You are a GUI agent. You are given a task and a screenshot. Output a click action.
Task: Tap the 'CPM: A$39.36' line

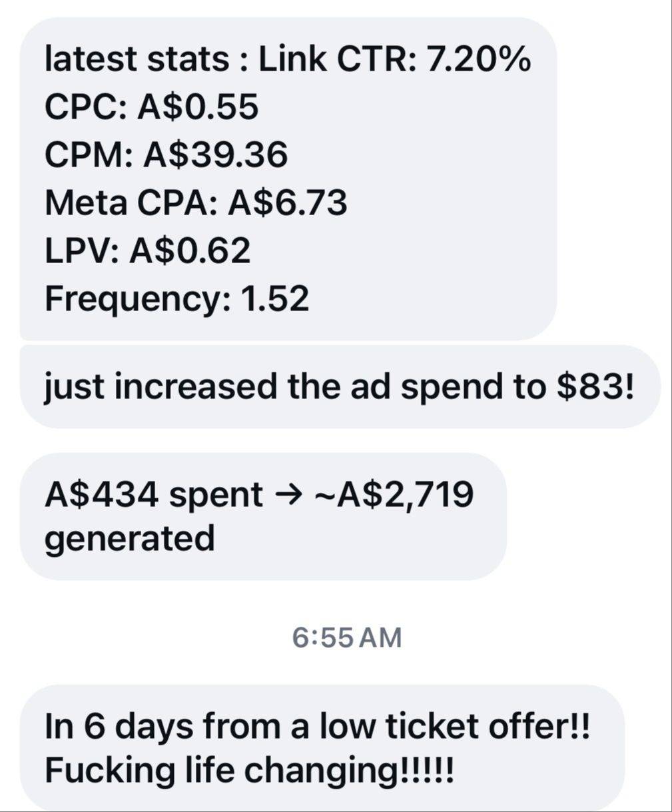(166, 155)
